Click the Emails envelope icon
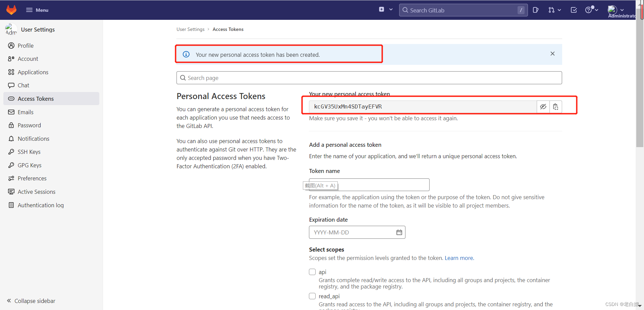This screenshot has width=644, height=310. 11,112
